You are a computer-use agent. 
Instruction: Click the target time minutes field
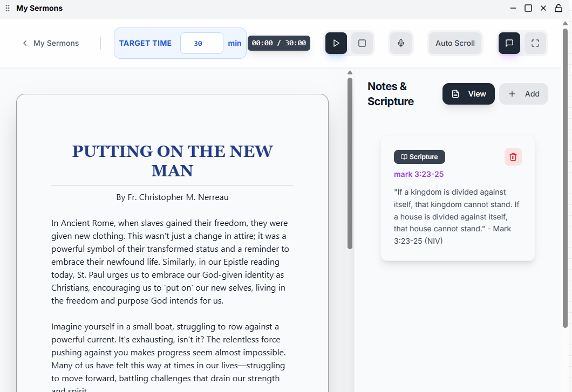click(202, 43)
